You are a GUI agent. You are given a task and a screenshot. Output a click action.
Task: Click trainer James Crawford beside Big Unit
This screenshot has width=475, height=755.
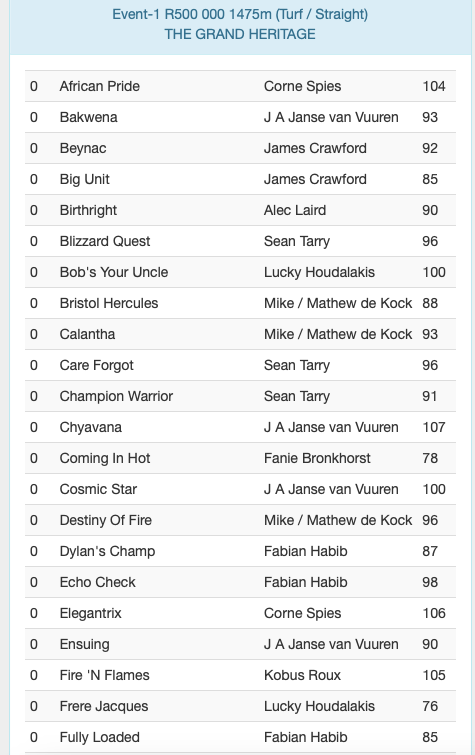pyautogui.click(x=315, y=179)
